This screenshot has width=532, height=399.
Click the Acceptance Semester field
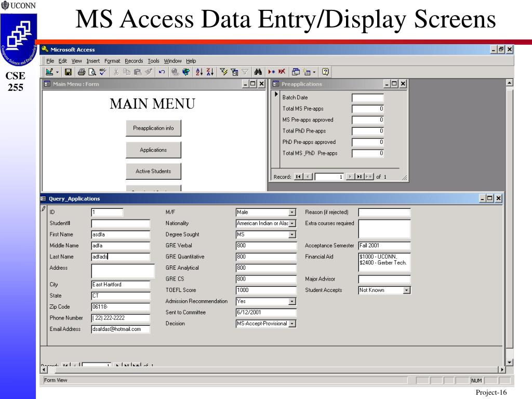pos(384,246)
